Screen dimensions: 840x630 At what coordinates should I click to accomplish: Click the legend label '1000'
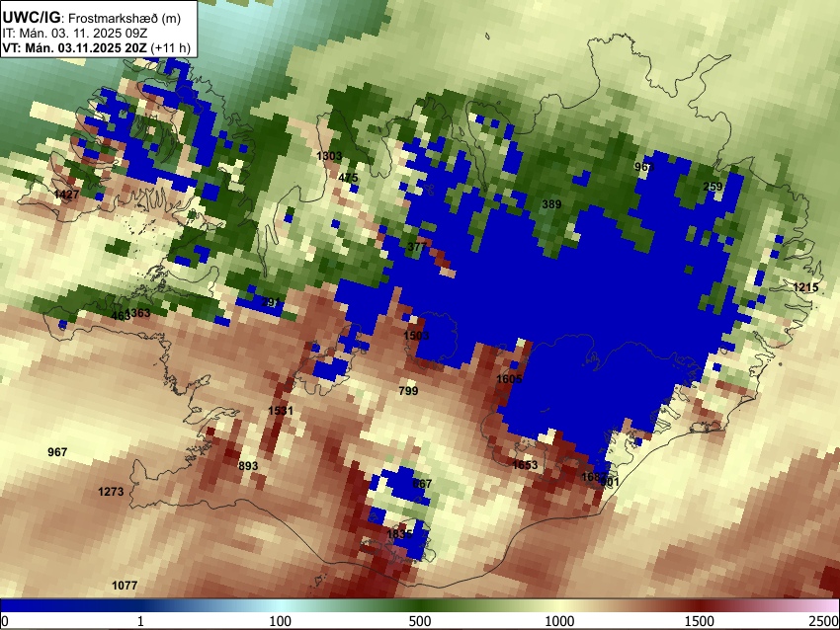(x=559, y=621)
